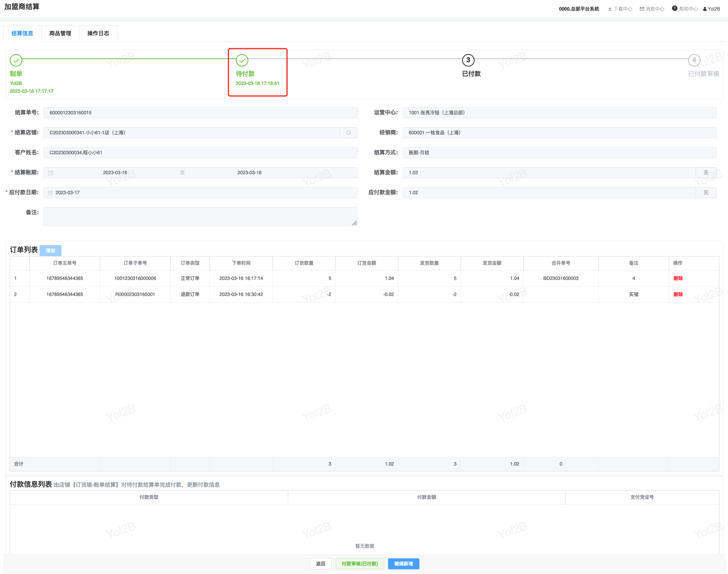Viewport: 728px width, 574px height.
Task: Delete the 退款订单 row via 删除
Action: click(678, 294)
